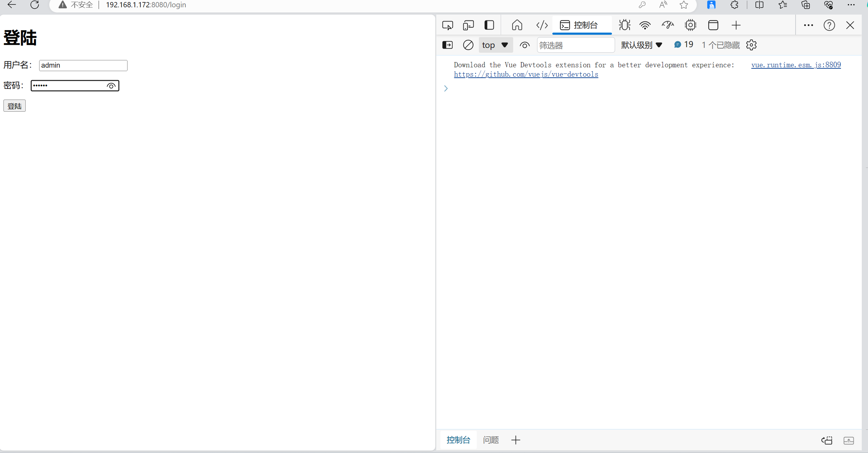Click the inspect element picker icon
Viewport: 868px width, 453px height.
[x=447, y=25]
